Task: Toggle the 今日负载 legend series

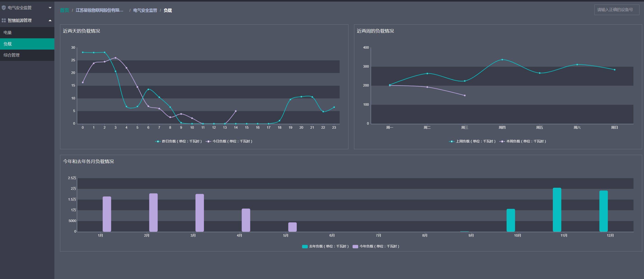Action: click(229, 141)
